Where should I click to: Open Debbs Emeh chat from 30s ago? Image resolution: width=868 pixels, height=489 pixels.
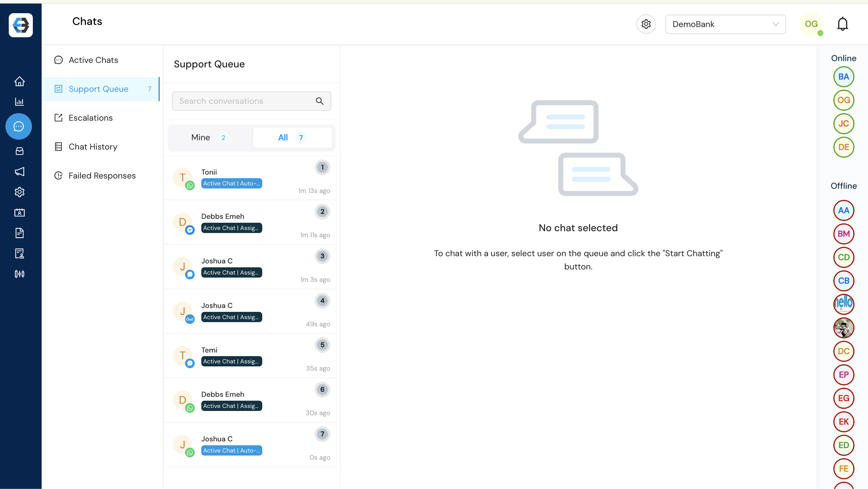(250, 400)
